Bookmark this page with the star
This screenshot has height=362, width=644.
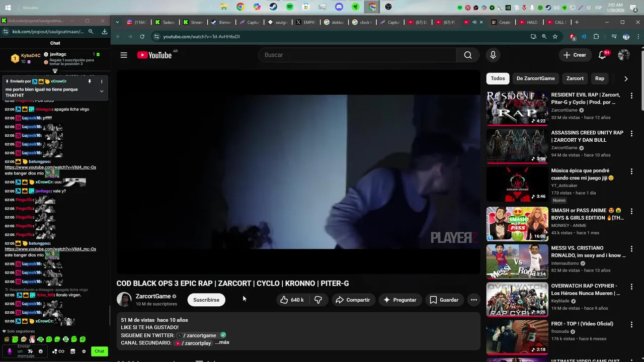tap(555, 37)
